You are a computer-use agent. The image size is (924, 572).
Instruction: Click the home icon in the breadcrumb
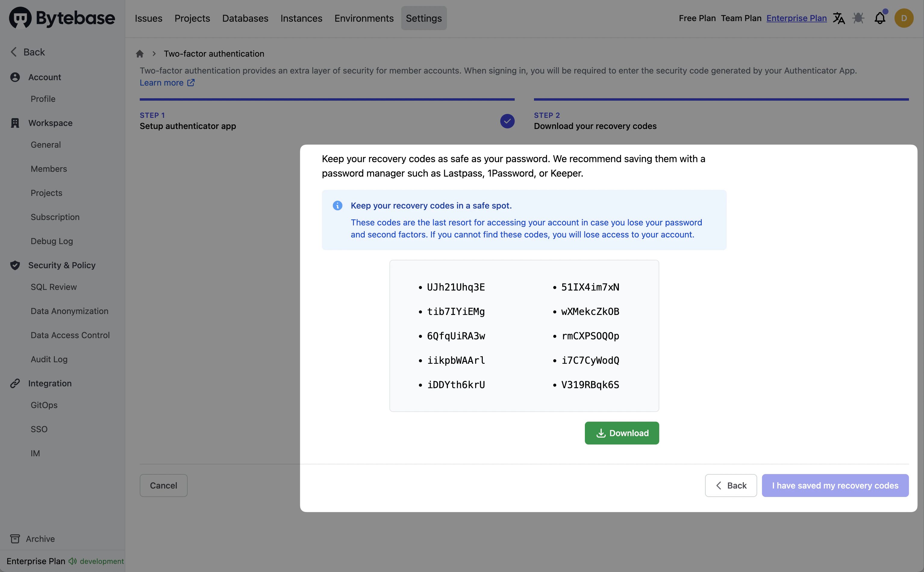[x=139, y=53]
